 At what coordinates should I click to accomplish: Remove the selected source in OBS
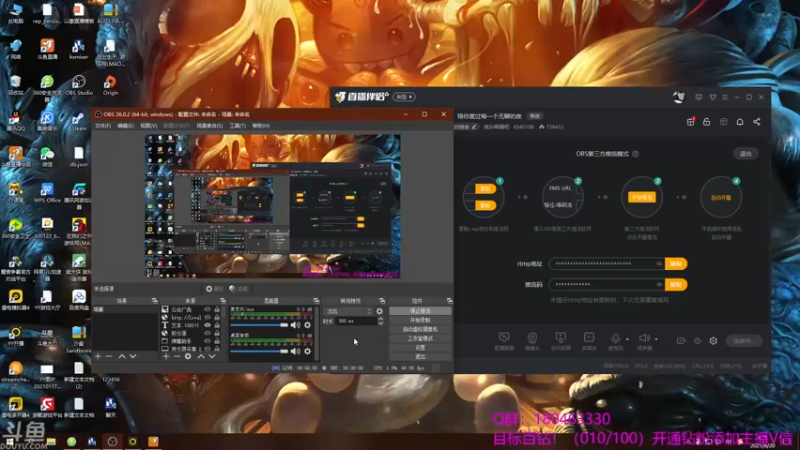tap(177, 356)
